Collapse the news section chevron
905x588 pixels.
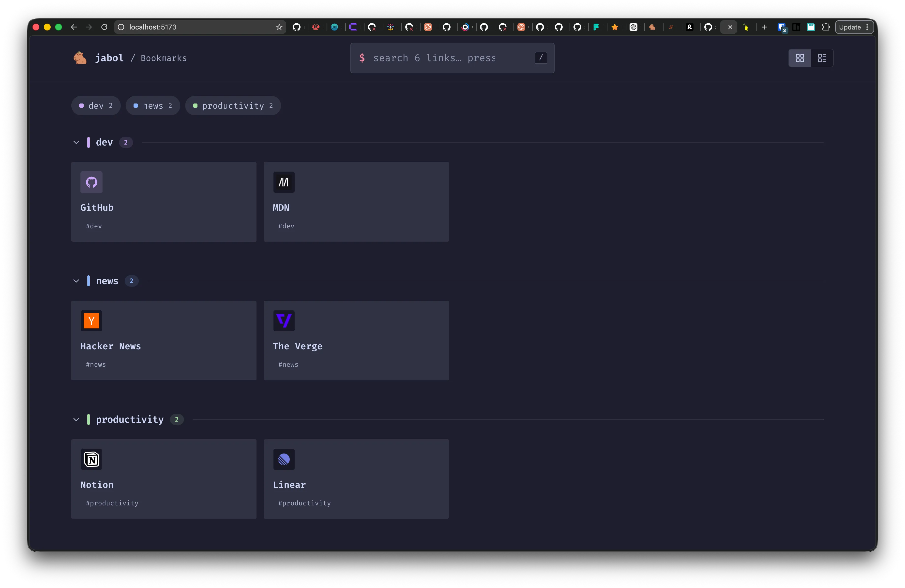[76, 281]
